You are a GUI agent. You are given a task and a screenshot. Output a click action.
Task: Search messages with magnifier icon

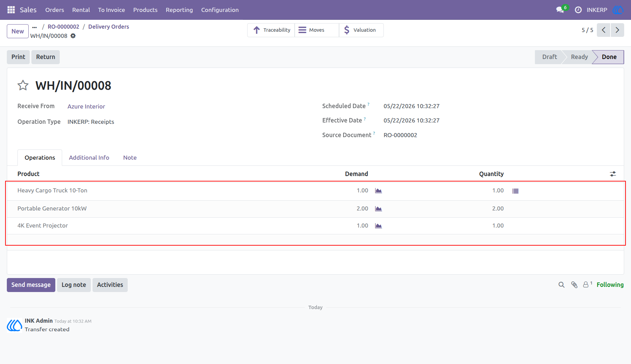[561, 285]
